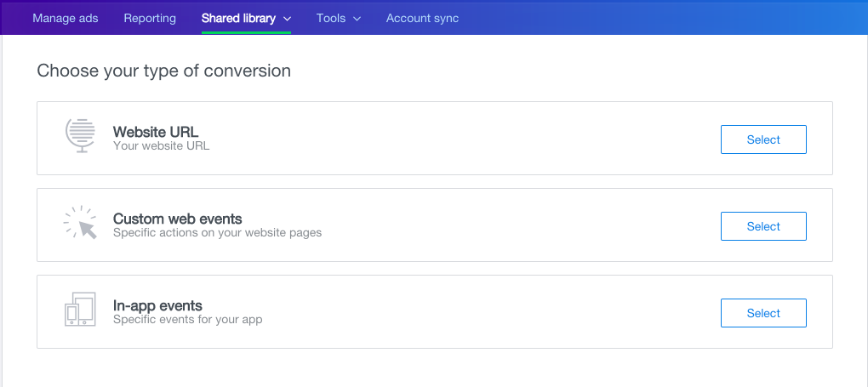The width and height of the screenshot is (868, 387).
Task: Select the In-app events conversion
Action: (763, 313)
